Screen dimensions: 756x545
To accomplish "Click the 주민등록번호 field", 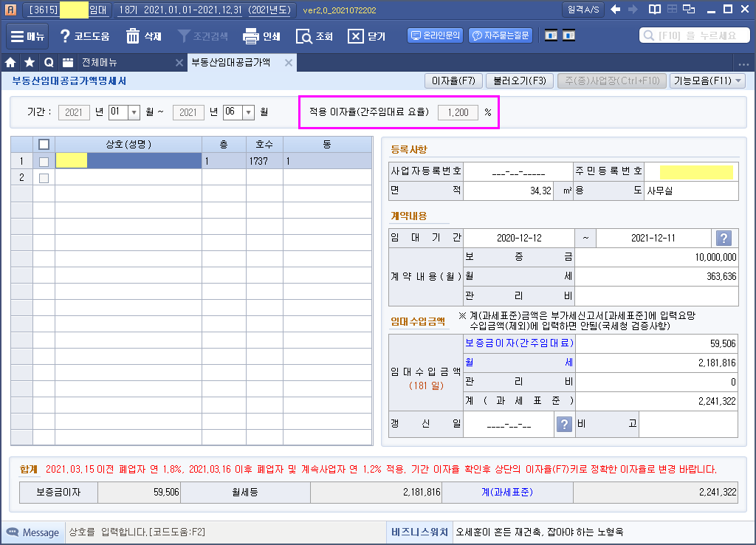I will pyautogui.click(x=690, y=171).
